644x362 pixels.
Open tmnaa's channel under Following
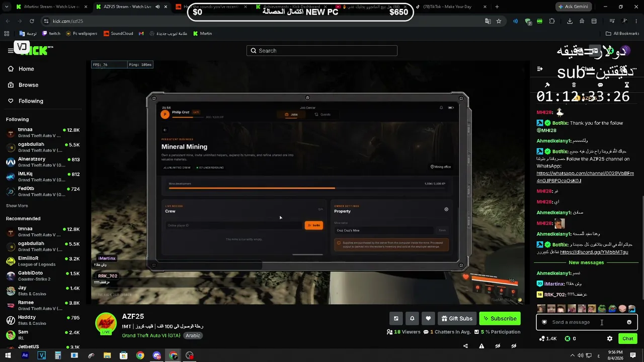coord(43,133)
